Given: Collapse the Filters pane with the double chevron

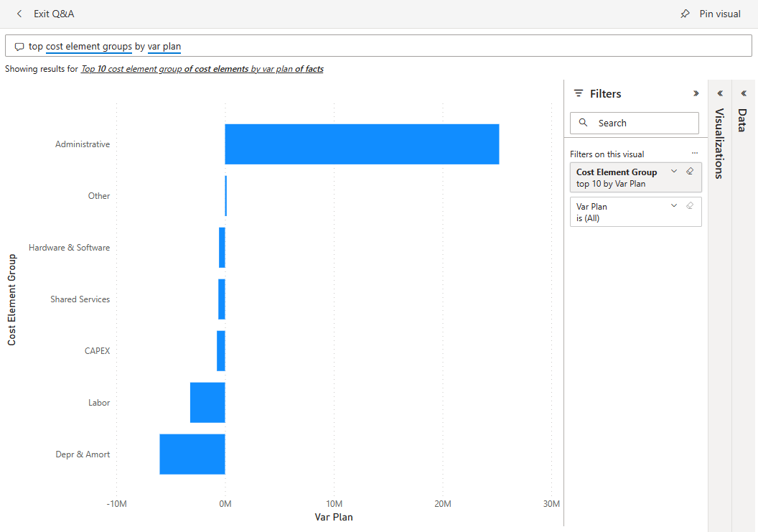Looking at the screenshot, I should (x=695, y=93).
